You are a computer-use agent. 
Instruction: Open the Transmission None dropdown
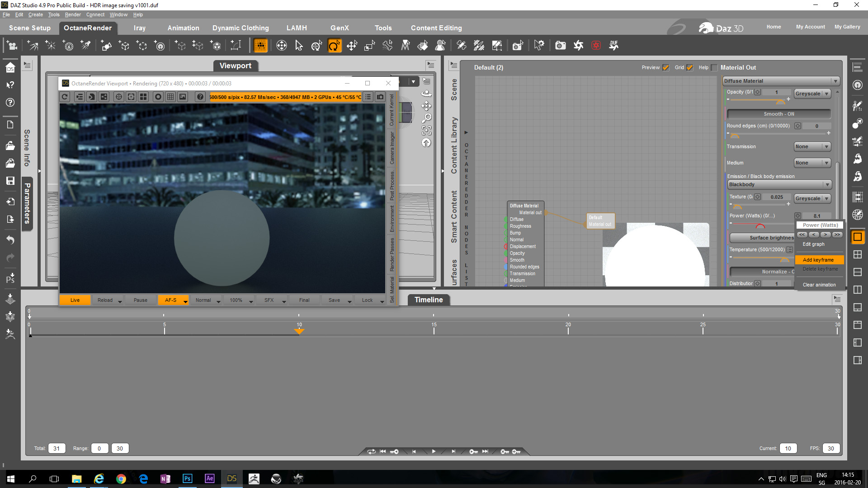[812, 146]
